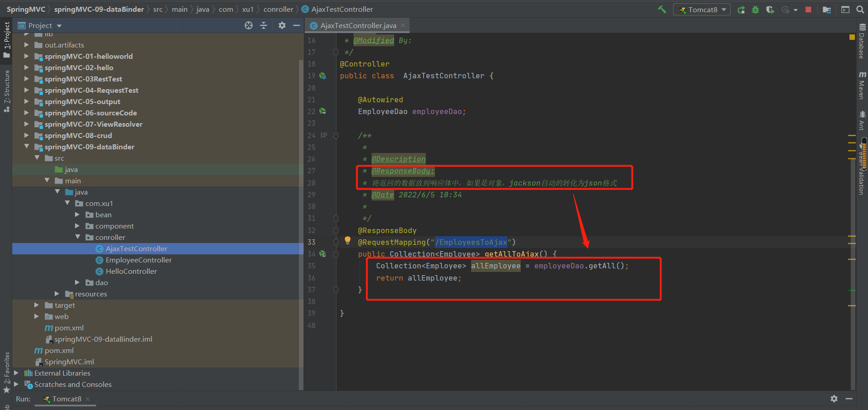Image resolution: width=868 pixels, height=410 pixels.
Task: Expand the target folder
Action: (x=36, y=305)
